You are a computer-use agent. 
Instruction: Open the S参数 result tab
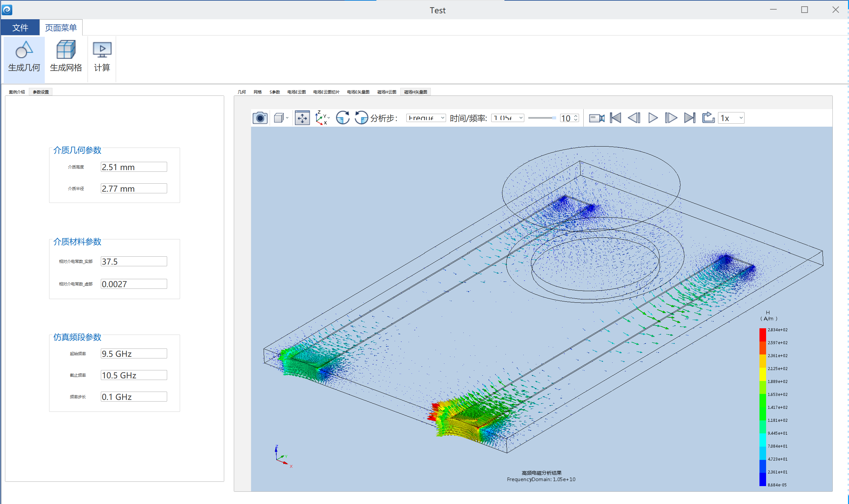(x=275, y=92)
